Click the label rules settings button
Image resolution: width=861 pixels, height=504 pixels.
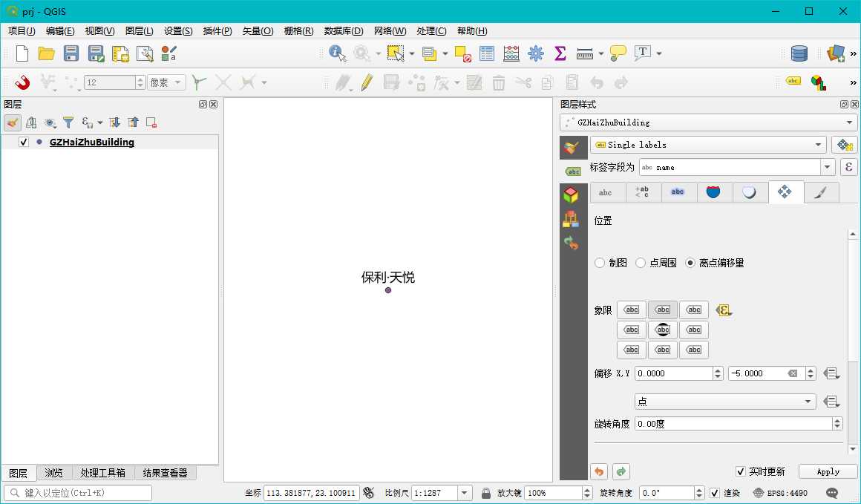(845, 145)
